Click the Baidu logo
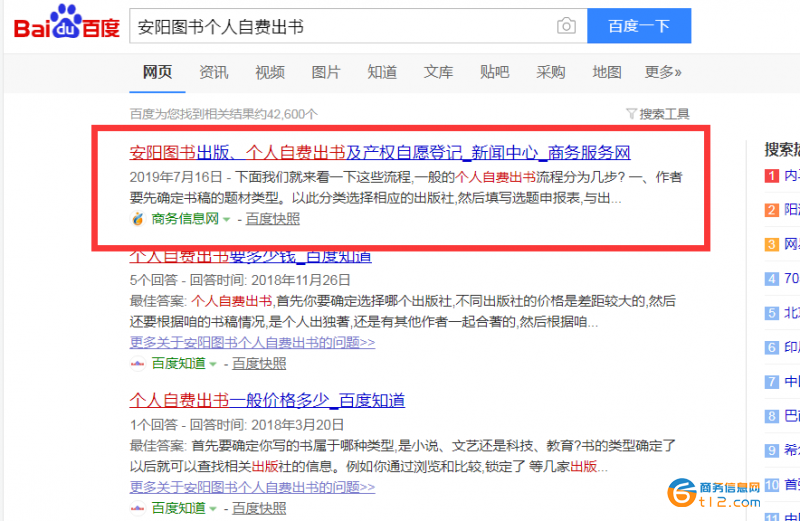The height and width of the screenshot is (521, 800). coord(67,22)
